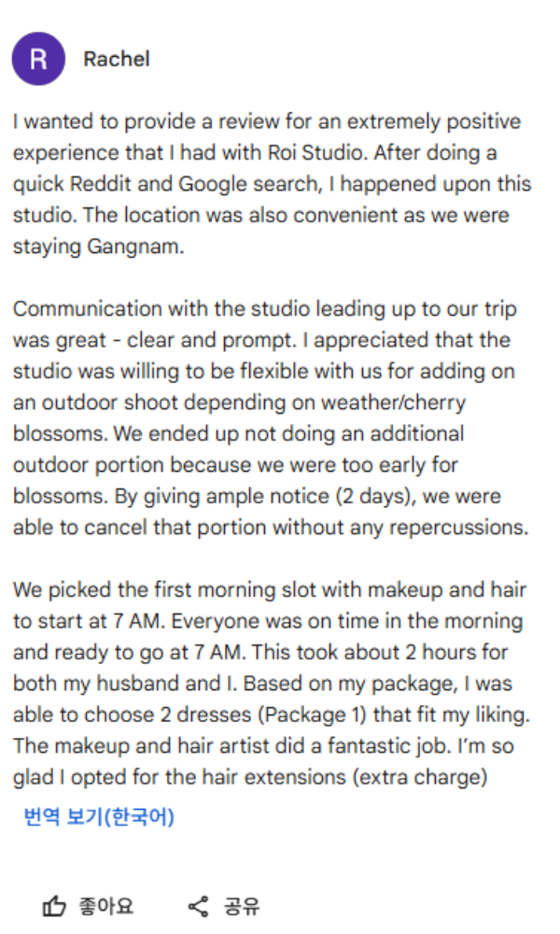Tap the thumbs-up like icon
The height and width of the screenshot is (934, 560).
[x=54, y=907]
